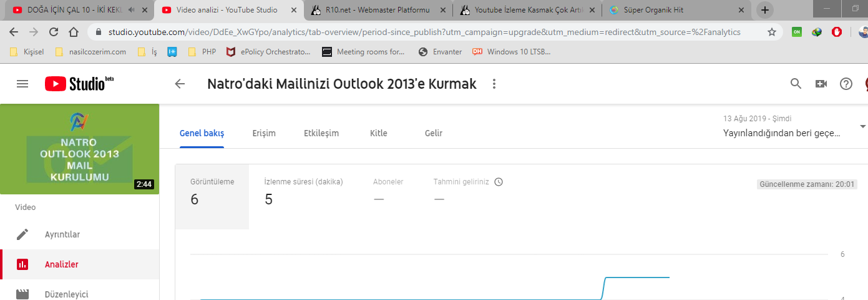Click the Opera-style red extension icon
868x300 pixels.
[x=837, y=32]
